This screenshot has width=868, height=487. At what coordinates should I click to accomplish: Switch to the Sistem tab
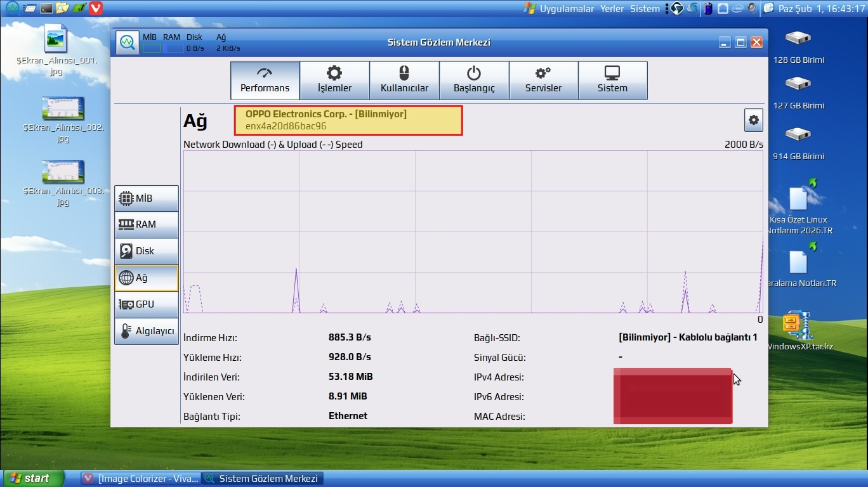(612, 80)
